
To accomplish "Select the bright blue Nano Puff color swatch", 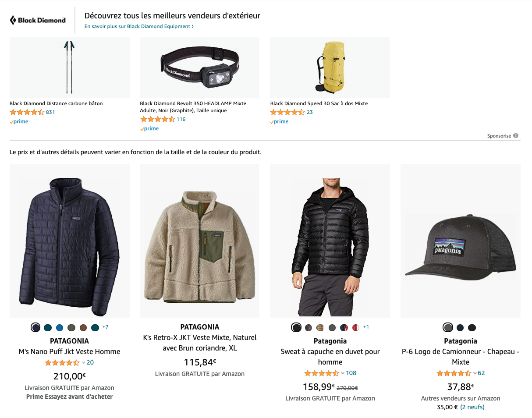I will click(x=60, y=327).
